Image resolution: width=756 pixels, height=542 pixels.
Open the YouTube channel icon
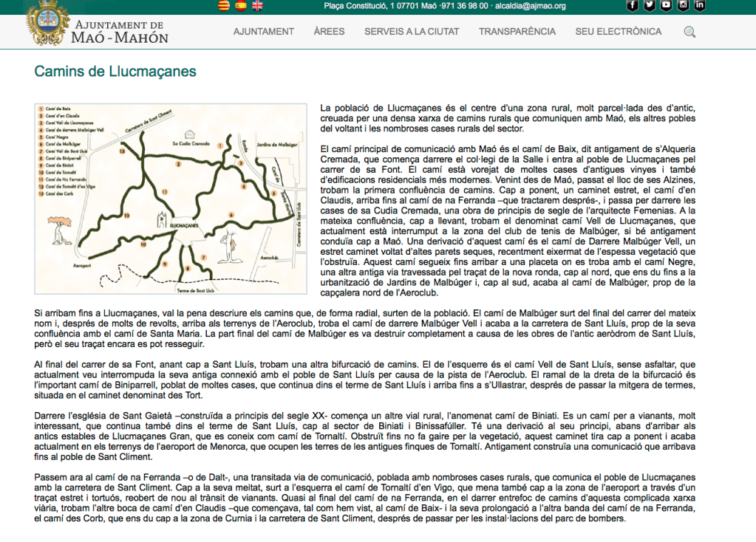click(667, 6)
